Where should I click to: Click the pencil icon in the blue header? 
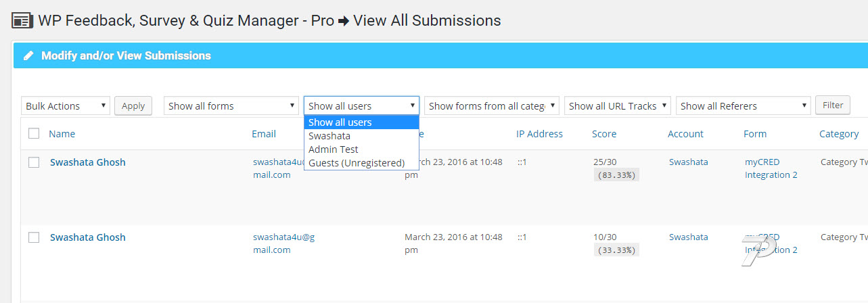(28, 56)
